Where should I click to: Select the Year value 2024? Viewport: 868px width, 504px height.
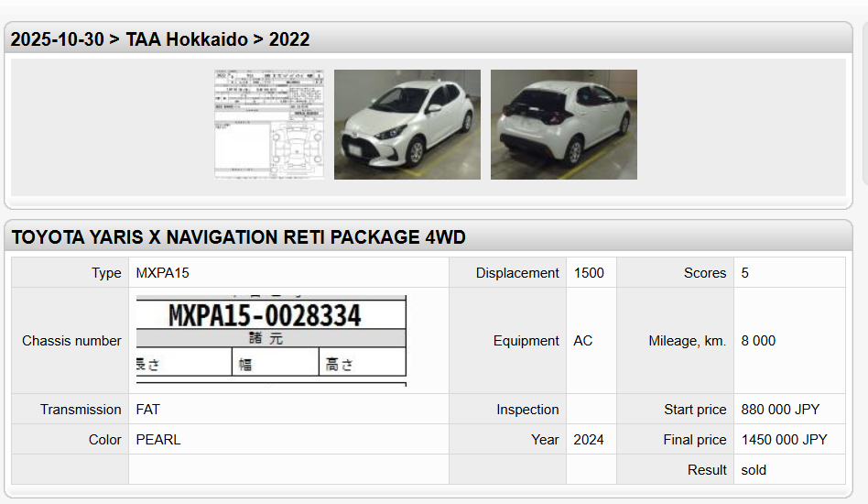tap(589, 439)
